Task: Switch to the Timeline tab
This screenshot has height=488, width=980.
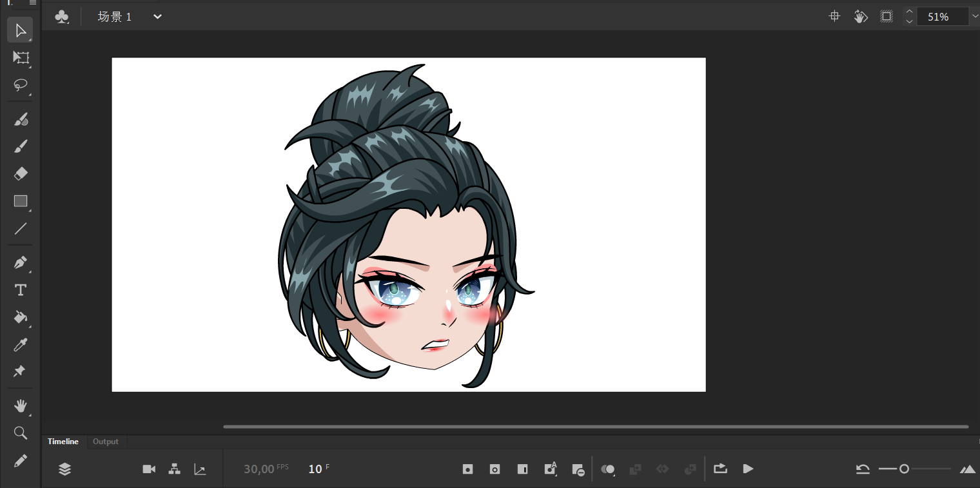Action: [x=63, y=442]
